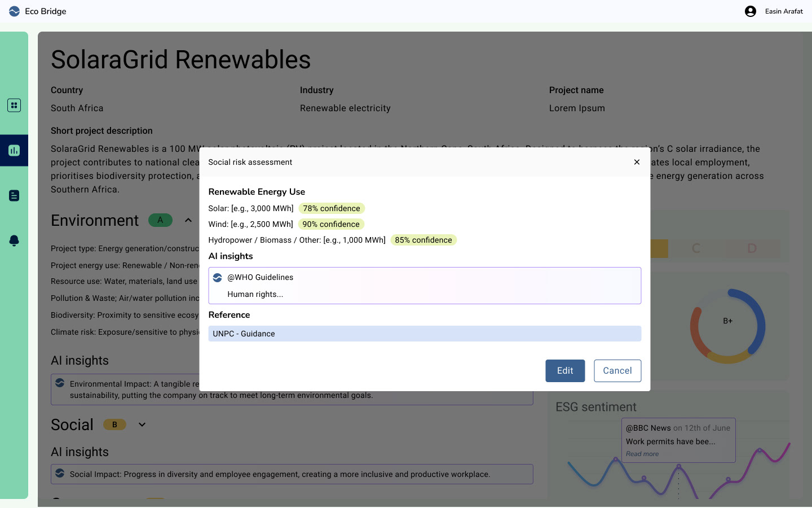Close the Social risk assessment dialog

(637, 162)
